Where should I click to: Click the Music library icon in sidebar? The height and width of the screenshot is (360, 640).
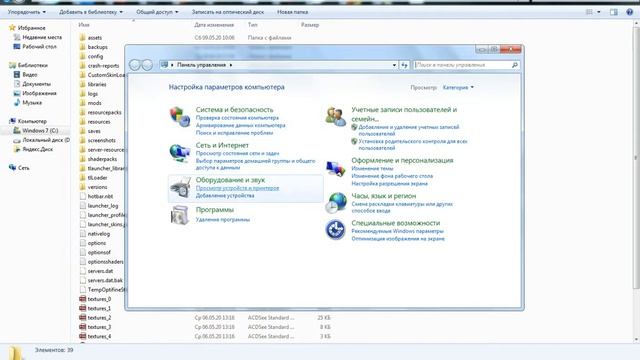pos(17,102)
